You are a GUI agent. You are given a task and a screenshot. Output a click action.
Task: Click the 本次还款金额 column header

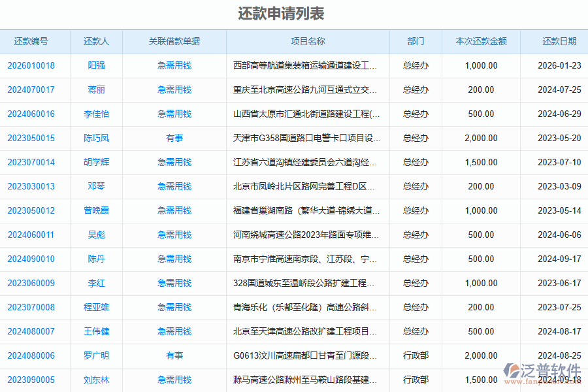[x=482, y=41]
